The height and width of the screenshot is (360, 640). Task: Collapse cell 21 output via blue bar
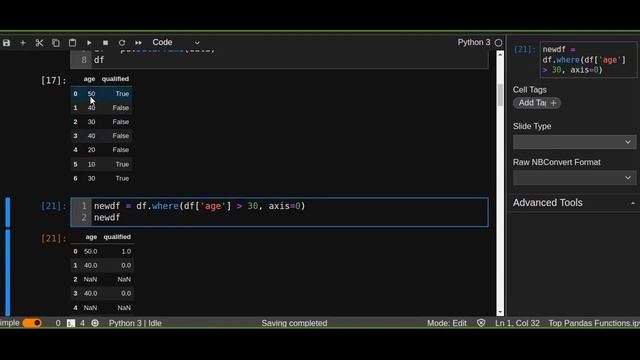(x=8, y=272)
